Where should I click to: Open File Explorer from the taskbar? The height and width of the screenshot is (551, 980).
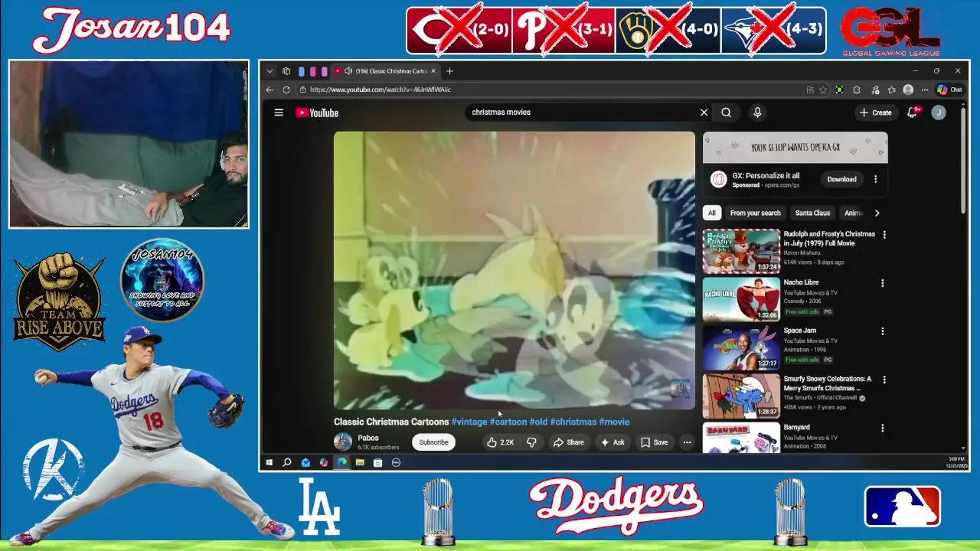click(x=360, y=462)
